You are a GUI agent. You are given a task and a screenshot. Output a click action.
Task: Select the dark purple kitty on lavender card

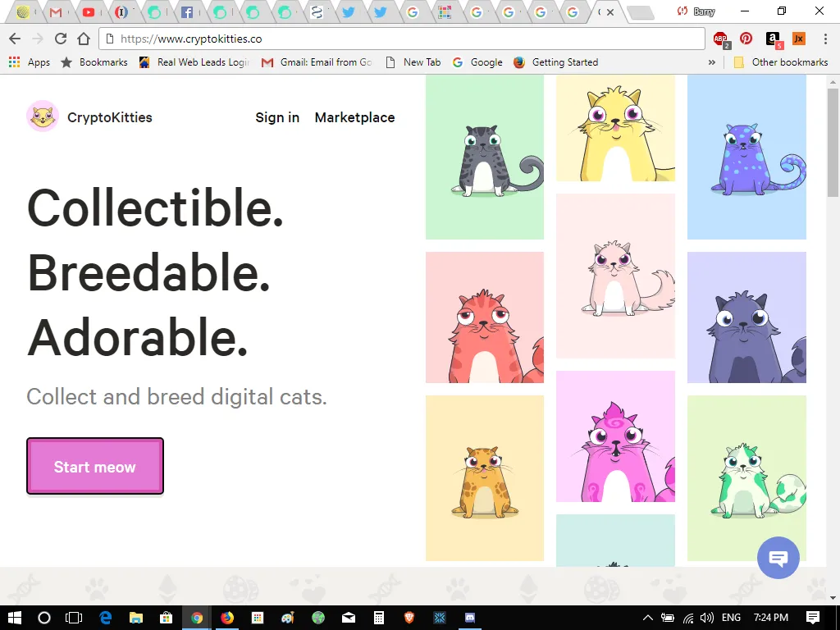[x=746, y=317]
